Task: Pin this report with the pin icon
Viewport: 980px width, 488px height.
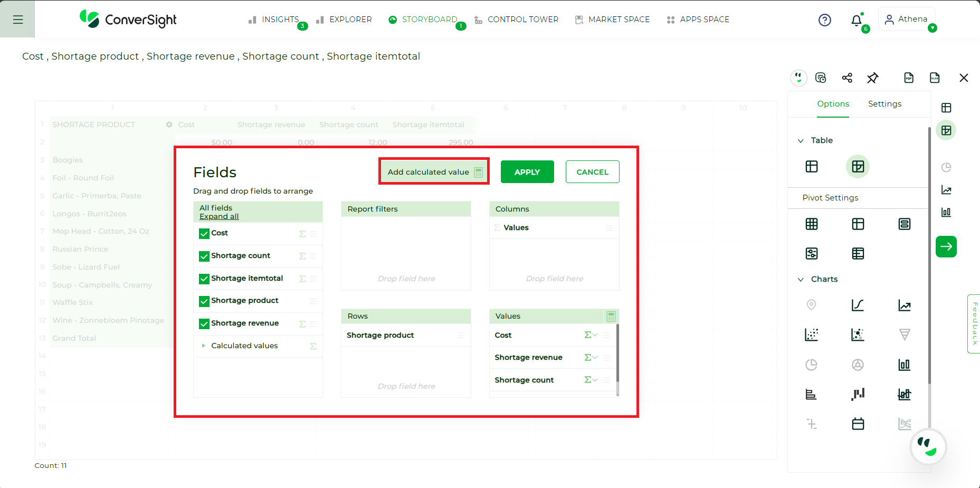Action: click(x=872, y=78)
